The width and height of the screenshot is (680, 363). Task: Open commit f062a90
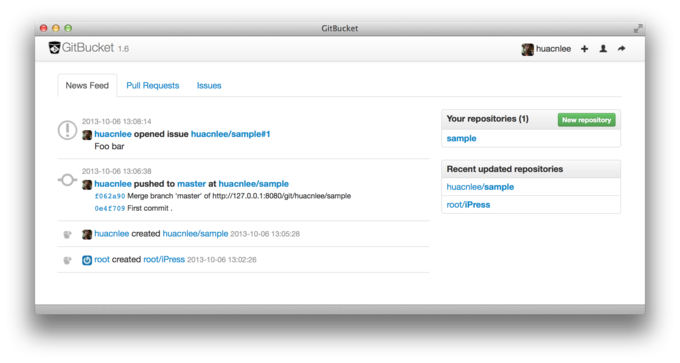pos(110,196)
